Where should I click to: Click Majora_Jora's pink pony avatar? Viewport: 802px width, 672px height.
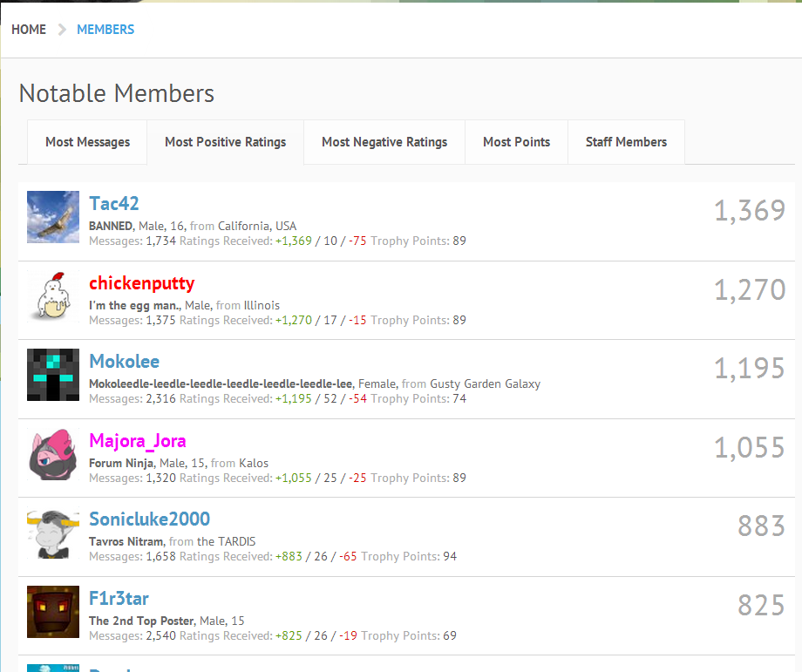coord(53,453)
